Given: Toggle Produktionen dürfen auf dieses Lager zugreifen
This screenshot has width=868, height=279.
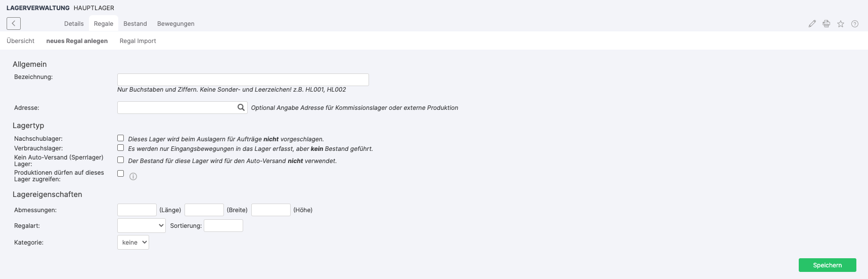Looking at the screenshot, I should click(x=120, y=174).
